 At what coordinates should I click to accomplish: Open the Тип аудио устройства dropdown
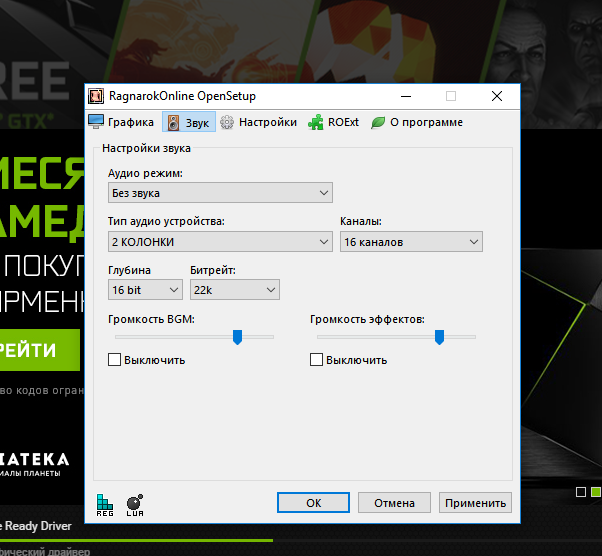pyautogui.click(x=220, y=242)
